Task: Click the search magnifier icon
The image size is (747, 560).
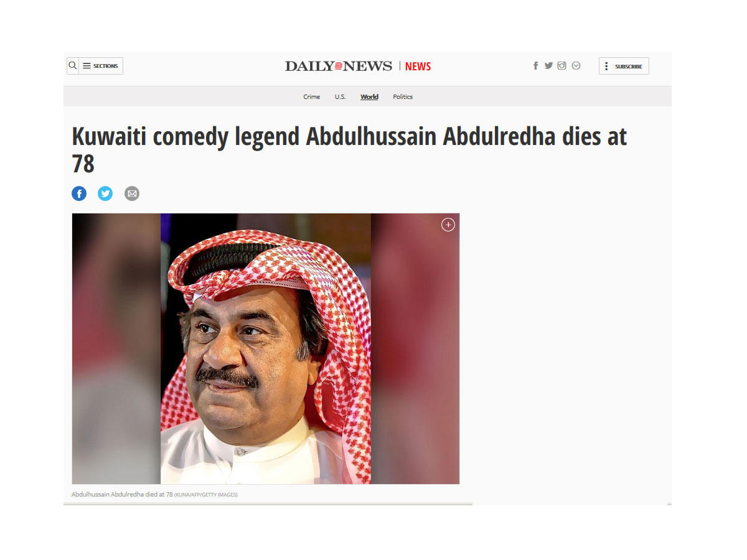Action: [73, 66]
